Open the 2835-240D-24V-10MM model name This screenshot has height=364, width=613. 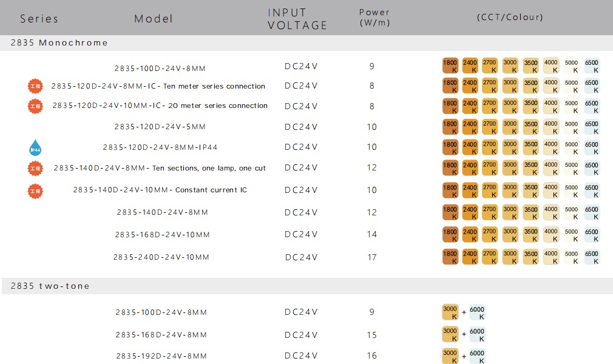[161, 257]
